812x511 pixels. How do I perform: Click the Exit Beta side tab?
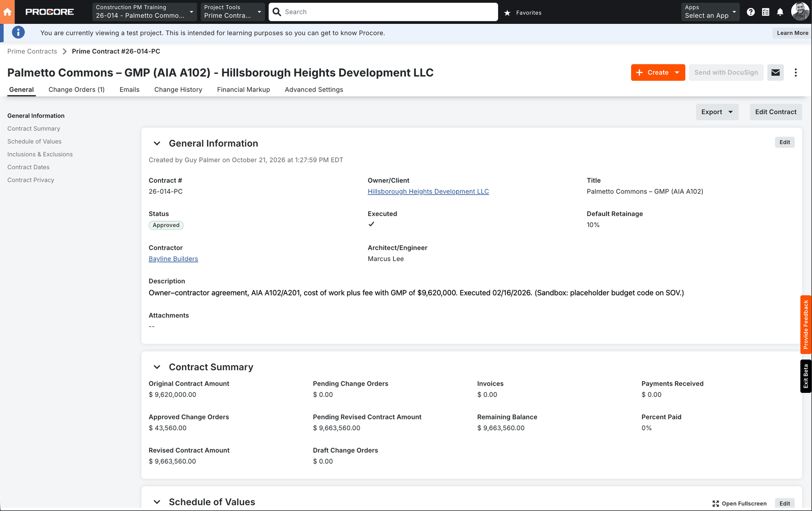[x=806, y=376]
